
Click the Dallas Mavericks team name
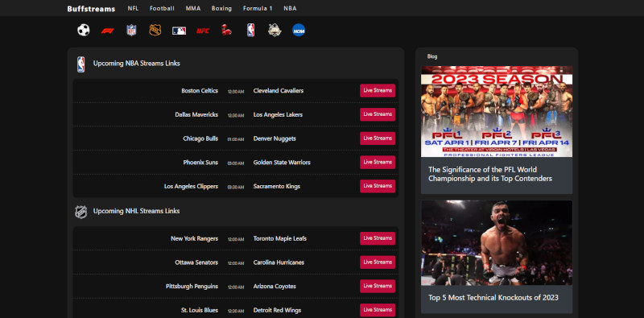(x=196, y=114)
